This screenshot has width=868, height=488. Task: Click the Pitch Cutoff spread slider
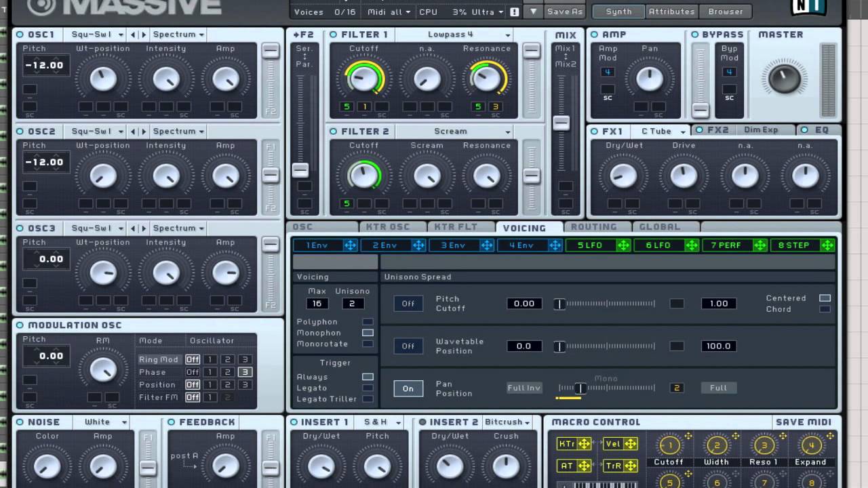(605, 304)
